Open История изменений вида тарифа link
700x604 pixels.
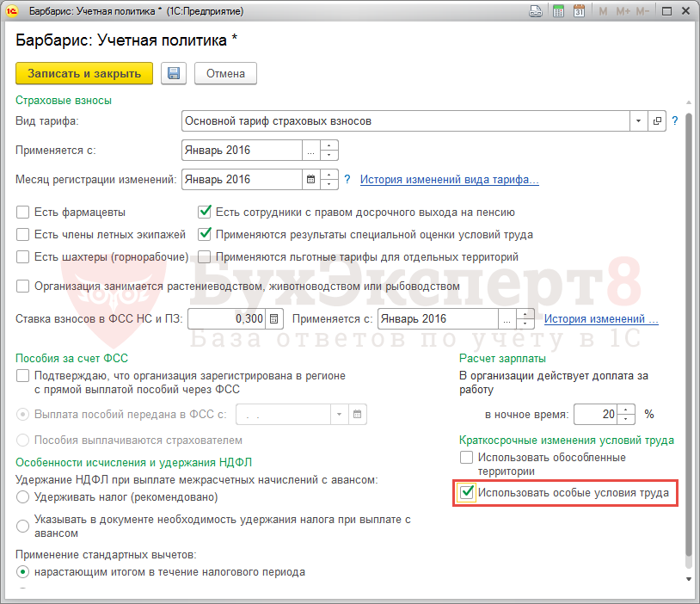tap(449, 180)
